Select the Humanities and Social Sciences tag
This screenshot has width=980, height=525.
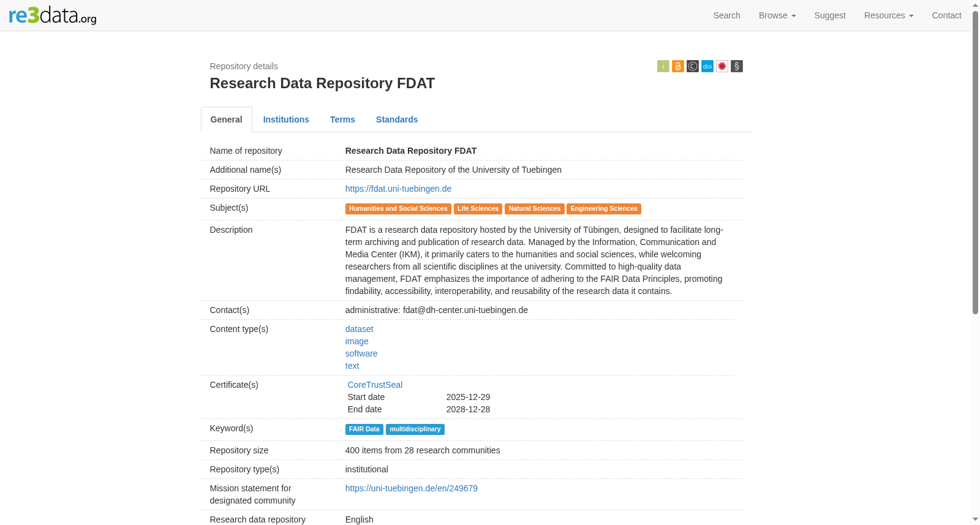pos(398,209)
